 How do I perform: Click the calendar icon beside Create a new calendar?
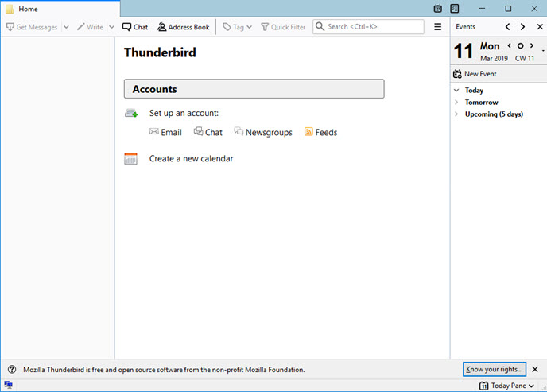(x=131, y=159)
